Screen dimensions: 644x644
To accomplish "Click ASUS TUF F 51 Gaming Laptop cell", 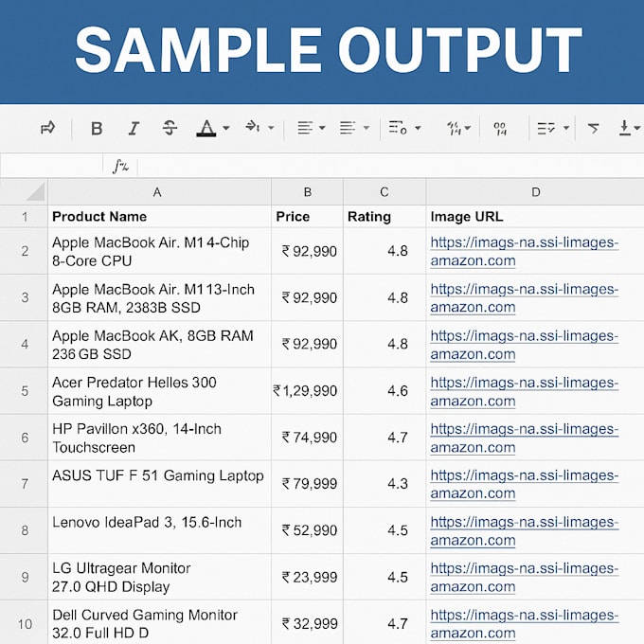I will (x=159, y=484).
